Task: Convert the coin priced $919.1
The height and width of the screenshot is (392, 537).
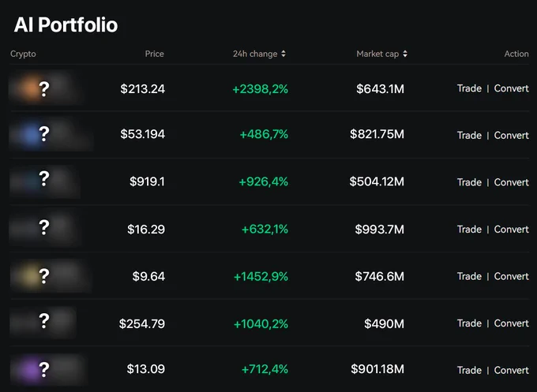Action: pos(511,182)
